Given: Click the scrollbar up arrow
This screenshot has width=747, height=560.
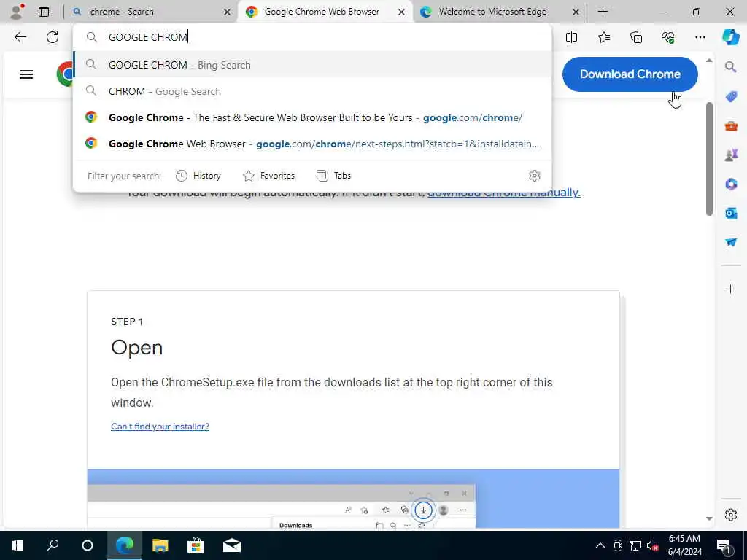Looking at the screenshot, I should click(x=709, y=61).
